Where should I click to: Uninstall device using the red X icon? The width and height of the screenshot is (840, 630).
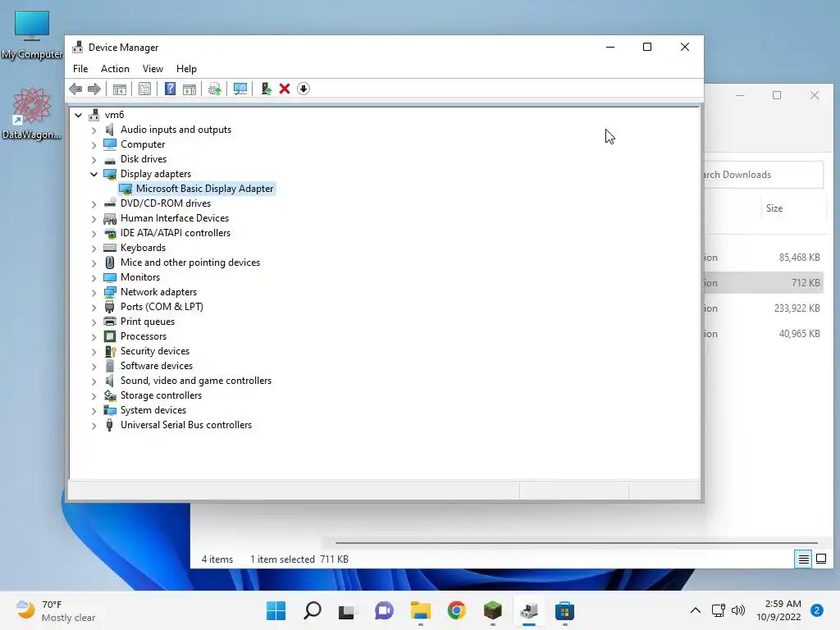[285, 89]
